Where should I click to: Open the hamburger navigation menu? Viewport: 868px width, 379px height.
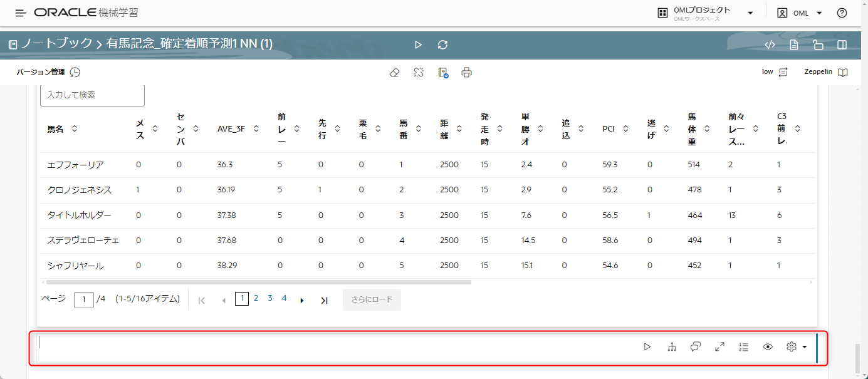click(21, 13)
